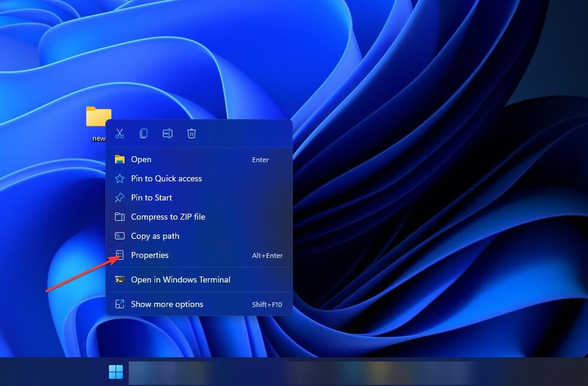Click the Rename icon in context menu
This screenshot has height=386, width=588.
[x=168, y=133]
